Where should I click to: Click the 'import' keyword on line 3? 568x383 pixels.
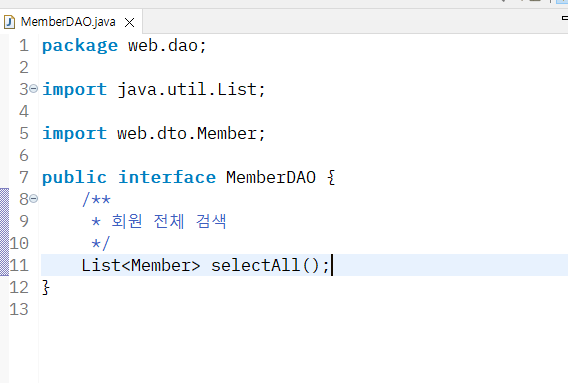75,89
